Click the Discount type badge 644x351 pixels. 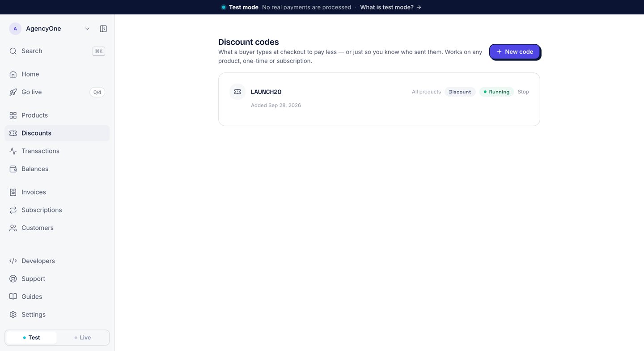click(x=460, y=92)
